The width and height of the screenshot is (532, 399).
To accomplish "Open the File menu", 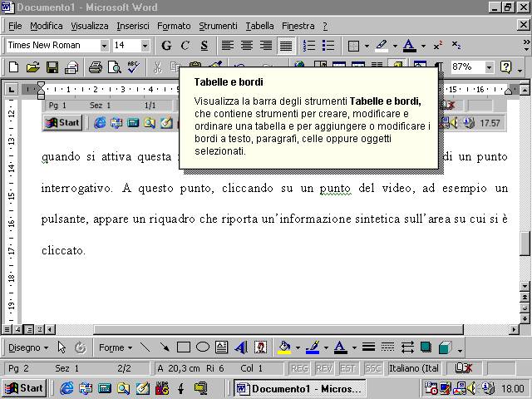I will point(15,26).
